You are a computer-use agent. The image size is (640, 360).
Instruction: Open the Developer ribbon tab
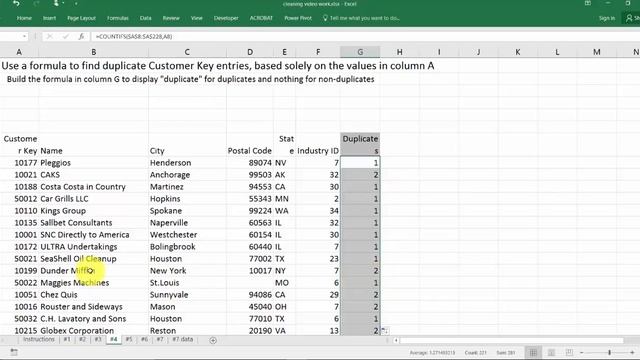coord(226,18)
